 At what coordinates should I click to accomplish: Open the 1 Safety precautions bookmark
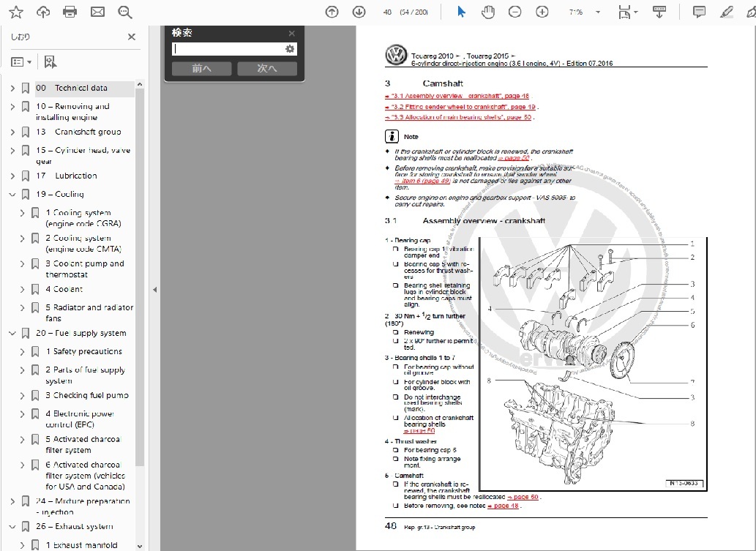[x=84, y=351]
